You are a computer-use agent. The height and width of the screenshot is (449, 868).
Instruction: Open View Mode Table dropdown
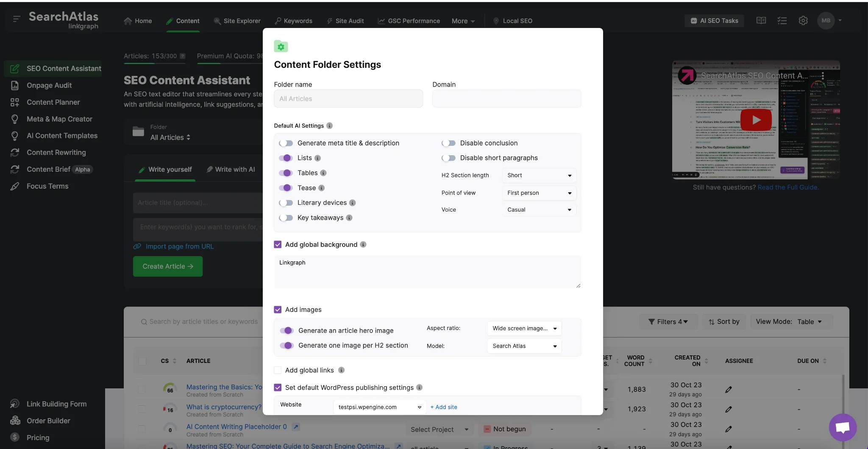pos(791,322)
